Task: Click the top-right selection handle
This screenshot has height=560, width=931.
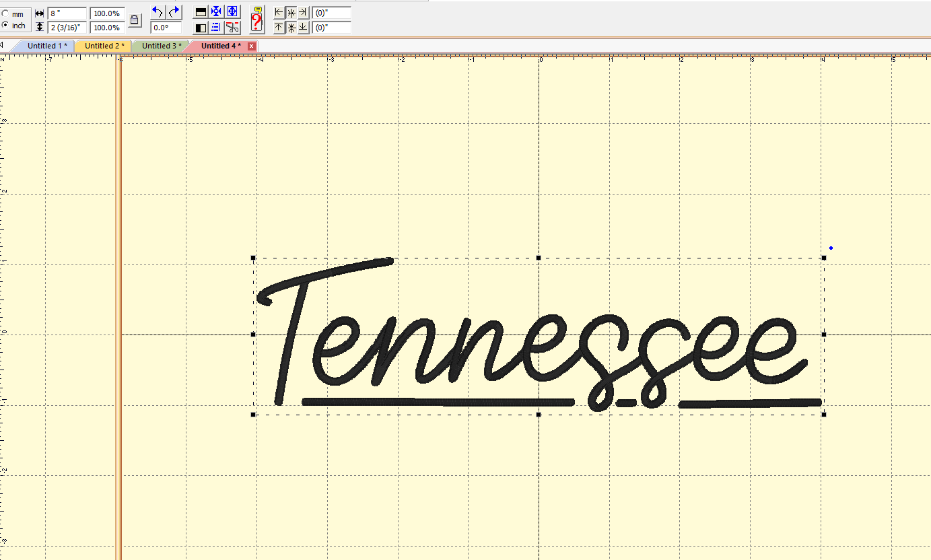Action: coord(824,258)
